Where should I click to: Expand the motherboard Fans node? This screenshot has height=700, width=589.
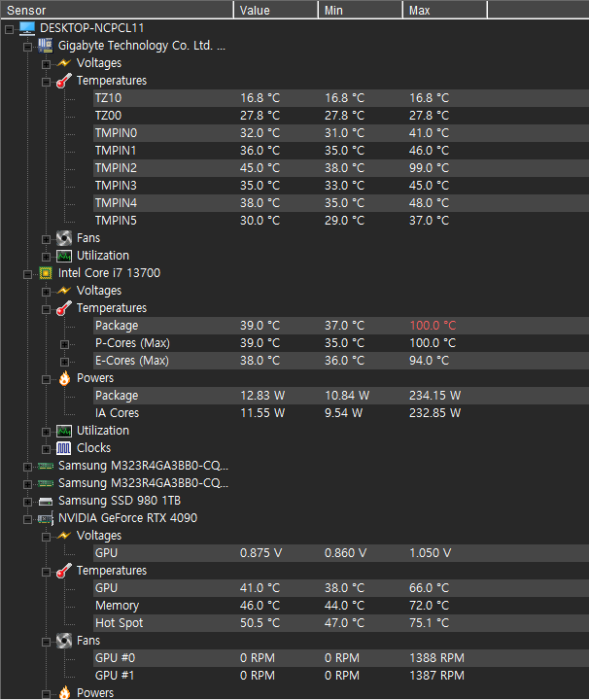point(46,240)
